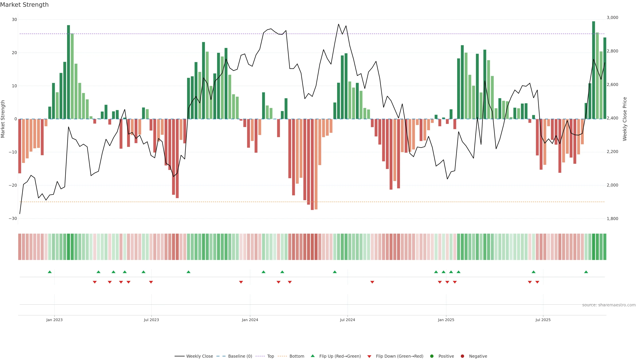644x362 pixels.
Task: Click the leftmost red heatmap cell
Action: 19,247
